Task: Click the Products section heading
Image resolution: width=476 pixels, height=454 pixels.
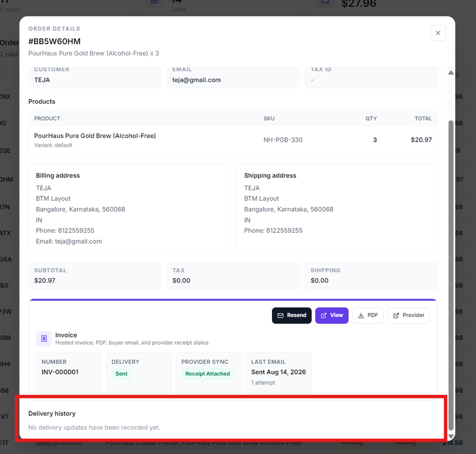Action: [x=41, y=102]
